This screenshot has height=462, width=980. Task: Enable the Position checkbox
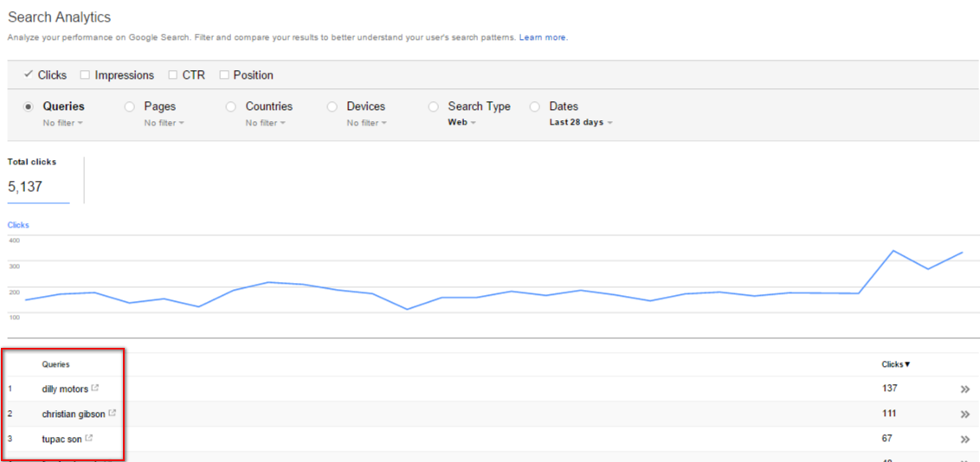[x=224, y=75]
